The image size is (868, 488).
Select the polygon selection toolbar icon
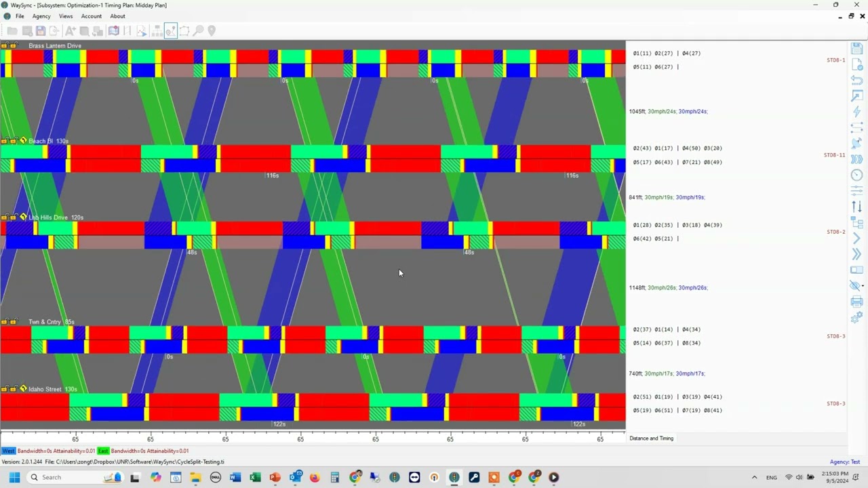184,30
